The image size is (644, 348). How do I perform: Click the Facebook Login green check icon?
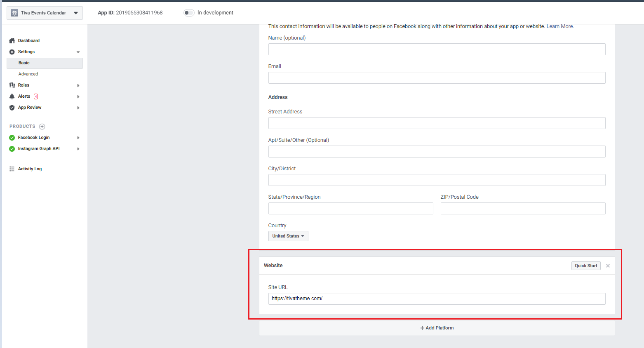point(12,138)
